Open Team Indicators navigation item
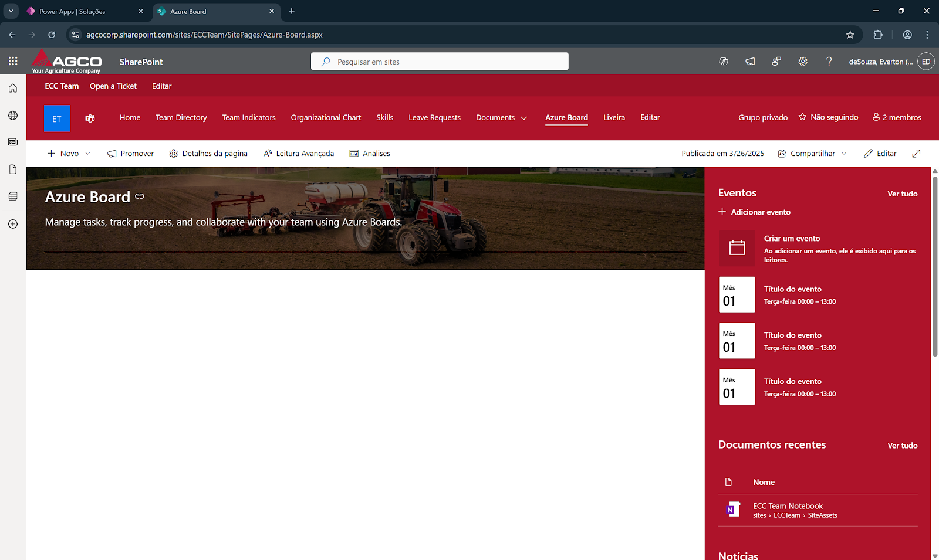The height and width of the screenshot is (560, 939). 249,117
